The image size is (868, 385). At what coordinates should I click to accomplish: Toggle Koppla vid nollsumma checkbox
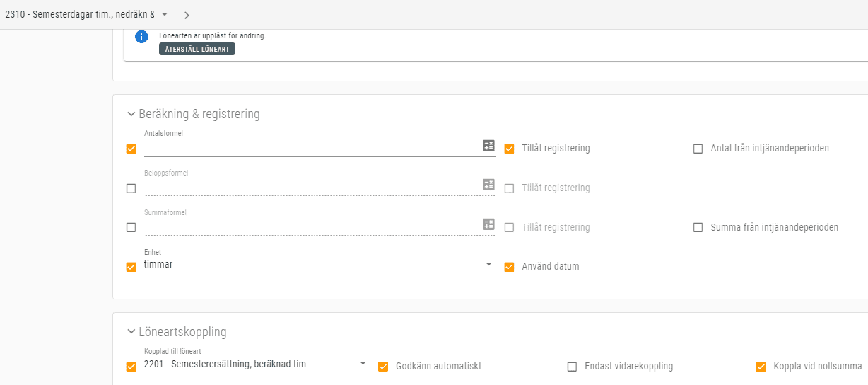(761, 367)
